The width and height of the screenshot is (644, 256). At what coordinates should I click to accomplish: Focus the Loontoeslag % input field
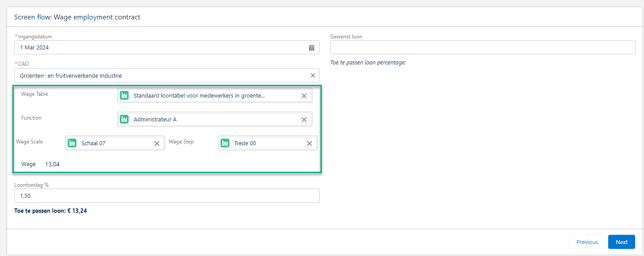pyautogui.click(x=167, y=196)
